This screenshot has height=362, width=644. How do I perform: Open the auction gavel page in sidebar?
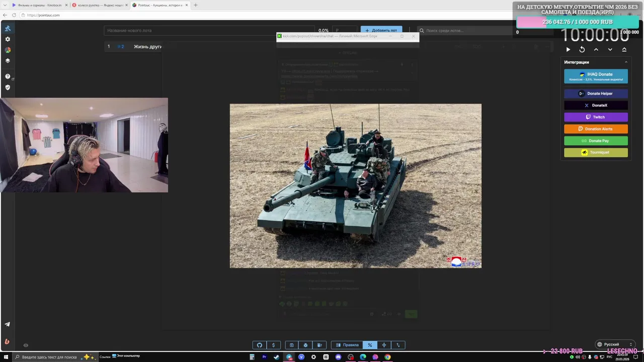click(x=8, y=28)
